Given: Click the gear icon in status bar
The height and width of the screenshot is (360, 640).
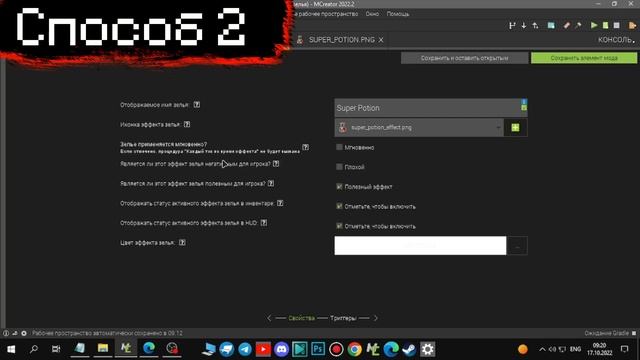Looking at the screenshot, I should pos(24,333).
